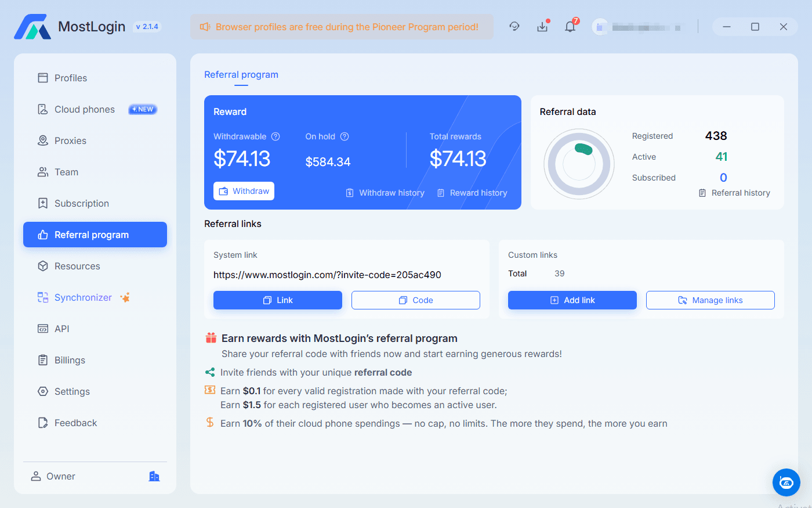Click the NEW badge beside Cloud phones
Image resolution: width=812 pixels, height=508 pixels.
(x=143, y=109)
